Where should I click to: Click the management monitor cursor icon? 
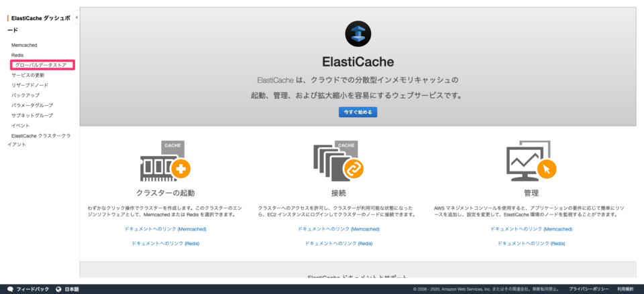531,161
